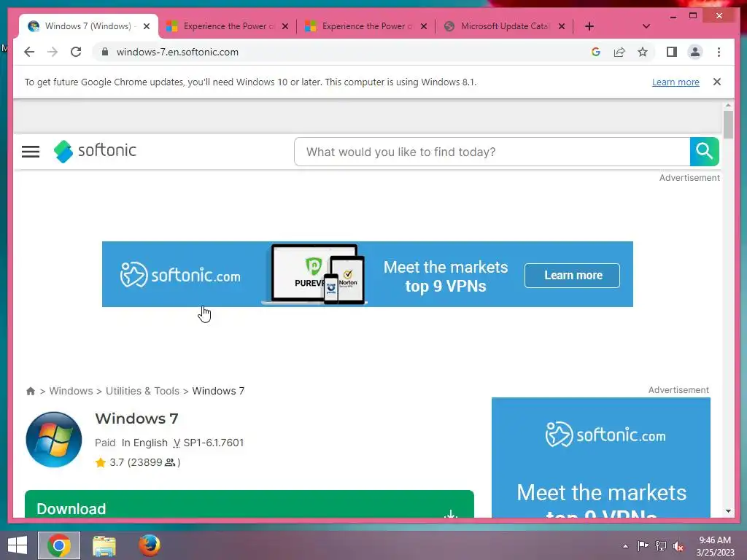
Task: Open the Chrome profile avatar
Action: 695,52
